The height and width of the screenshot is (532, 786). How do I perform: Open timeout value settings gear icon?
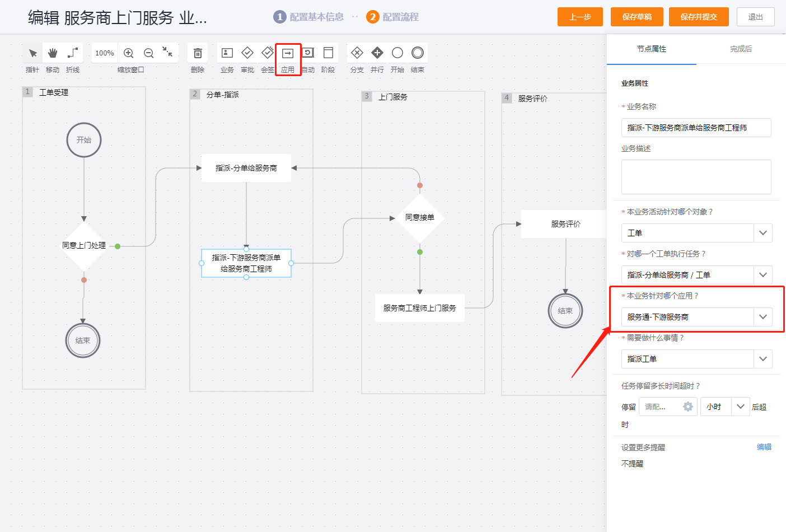(x=688, y=407)
